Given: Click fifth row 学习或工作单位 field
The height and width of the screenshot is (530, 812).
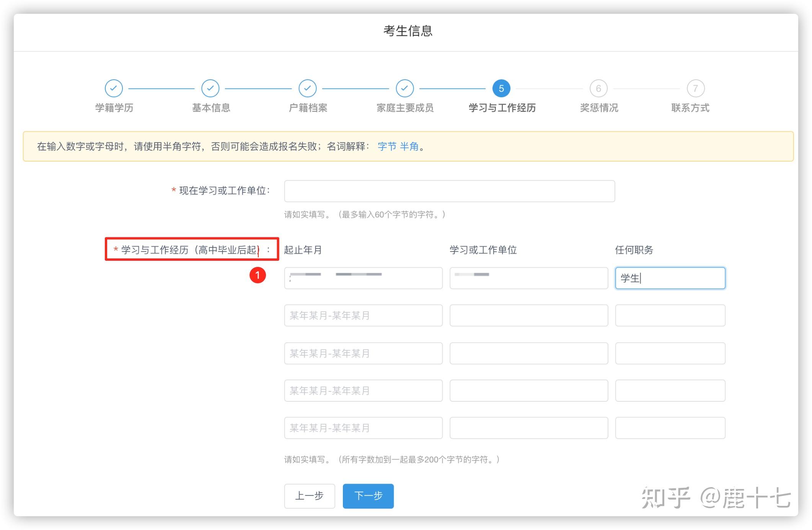Looking at the screenshot, I should pos(528,428).
